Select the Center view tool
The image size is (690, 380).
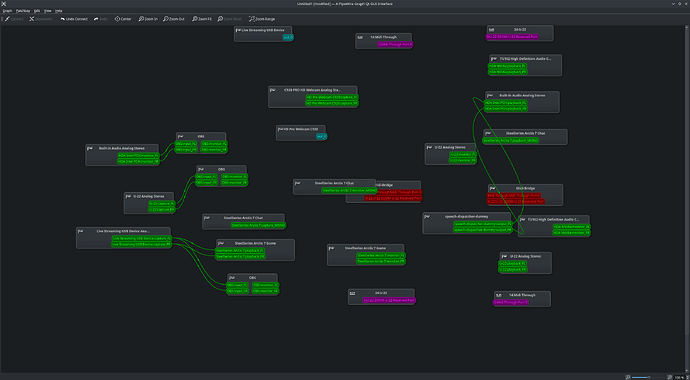pos(123,19)
